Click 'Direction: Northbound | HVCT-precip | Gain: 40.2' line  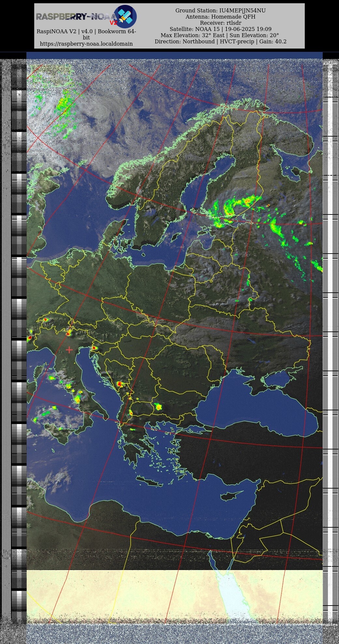221,41
